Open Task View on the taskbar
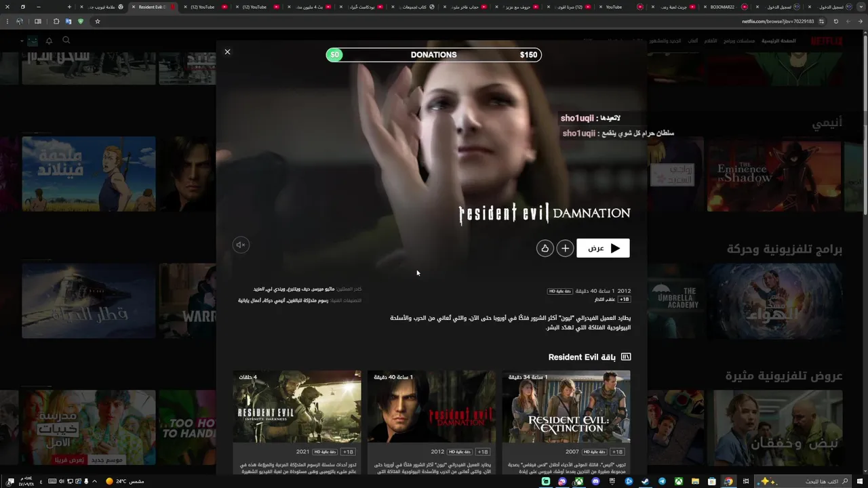The width and height of the screenshot is (868, 488). pyautogui.click(x=746, y=481)
